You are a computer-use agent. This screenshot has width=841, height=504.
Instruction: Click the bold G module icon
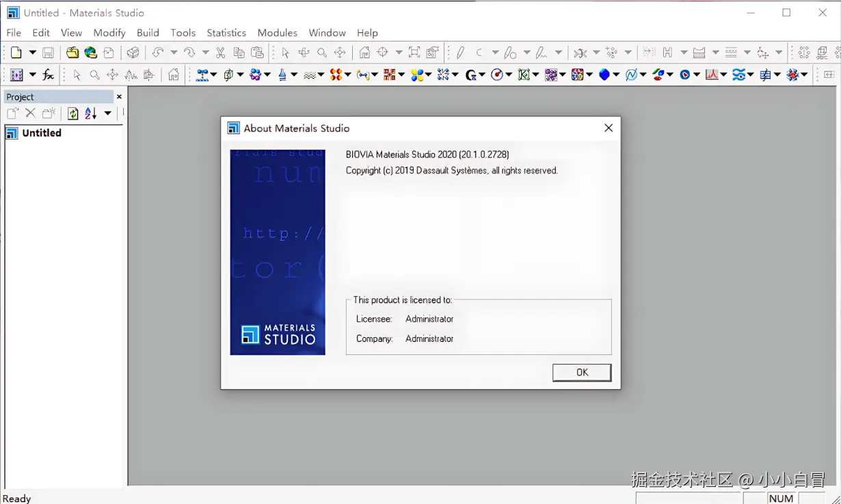471,75
